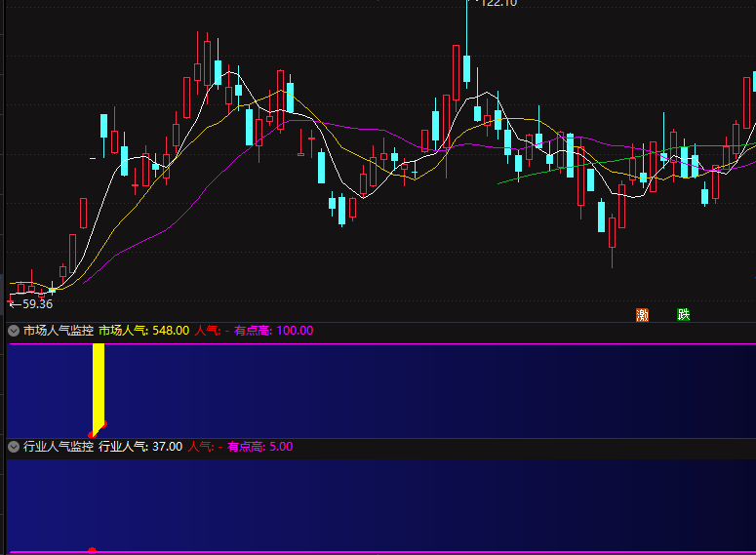Click the 59.36 low price label

click(x=37, y=304)
